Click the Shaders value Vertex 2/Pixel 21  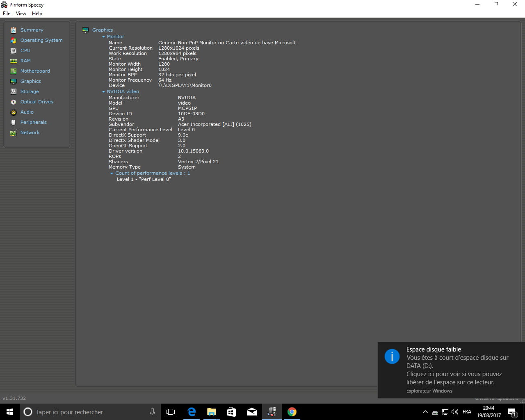pyautogui.click(x=198, y=162)
